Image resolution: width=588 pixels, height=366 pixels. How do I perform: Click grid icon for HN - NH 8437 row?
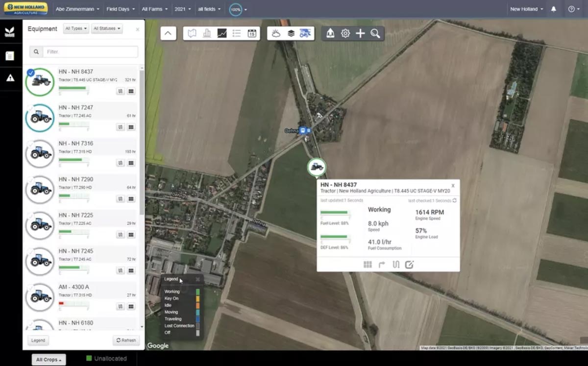point(131,91)
